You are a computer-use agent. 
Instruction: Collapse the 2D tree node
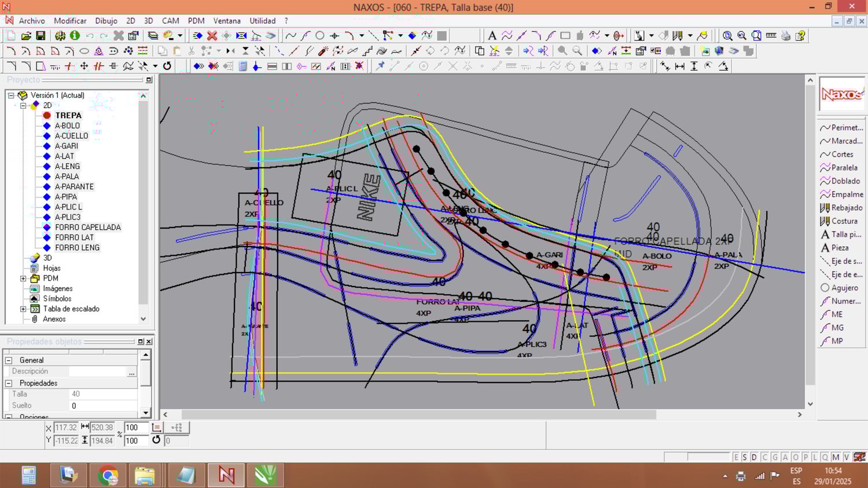coord(23,105)
